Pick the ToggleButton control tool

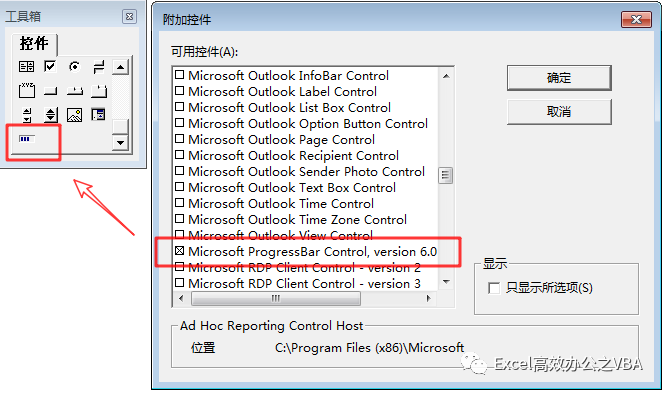tap(99, 67)
